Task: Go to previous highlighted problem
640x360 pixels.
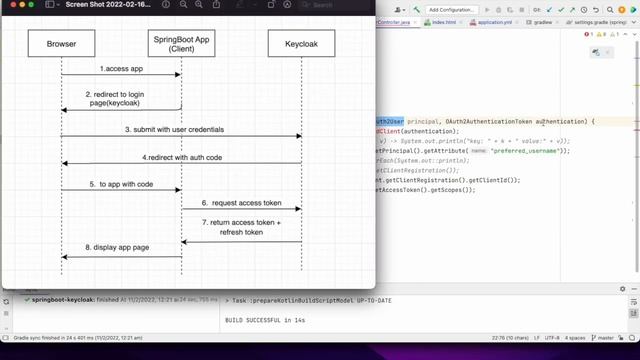Action: tap(626, 35)
